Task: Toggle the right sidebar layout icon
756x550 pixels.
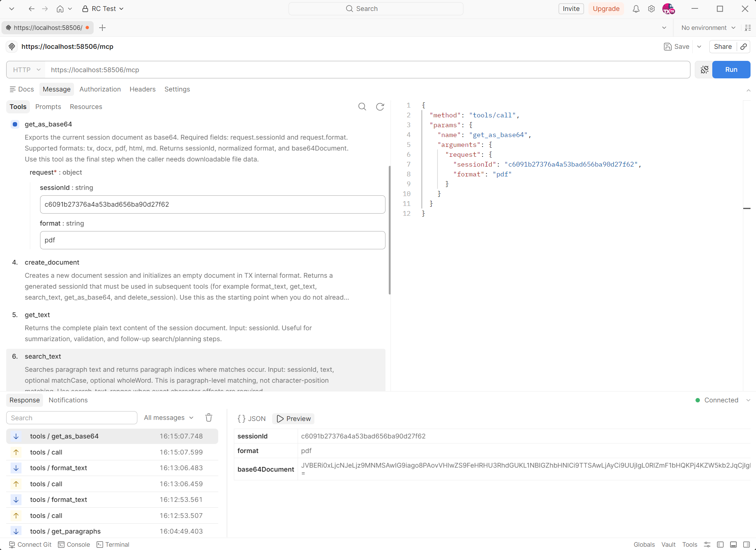Action: (x=746, y=545)
